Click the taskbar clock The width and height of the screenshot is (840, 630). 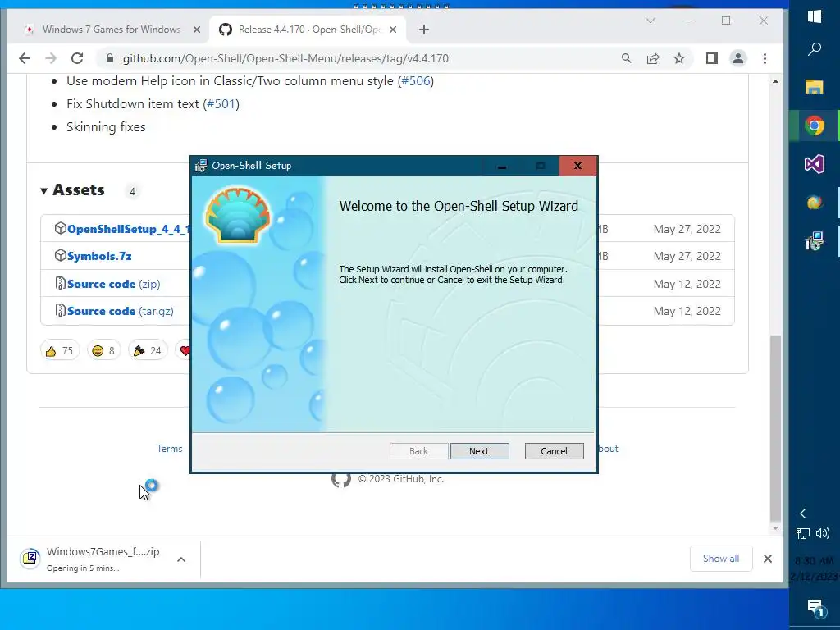[814, 568]
